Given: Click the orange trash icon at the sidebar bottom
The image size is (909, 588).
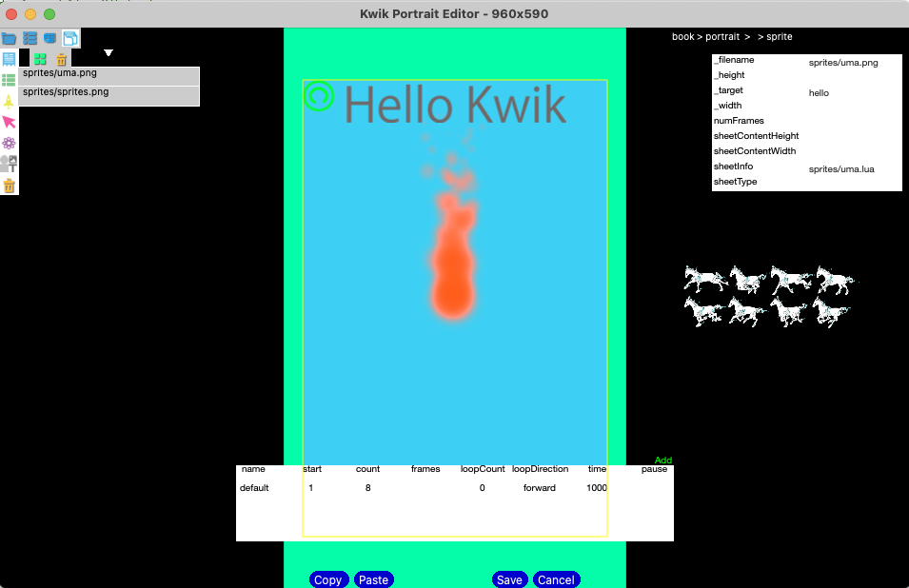Looking at the screenshot, I should (9, 186).
